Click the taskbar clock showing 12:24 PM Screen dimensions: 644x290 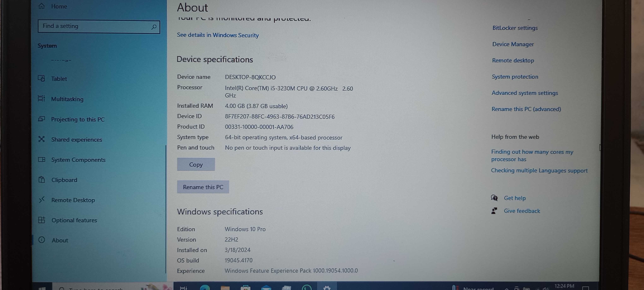[x=564, y=286]
